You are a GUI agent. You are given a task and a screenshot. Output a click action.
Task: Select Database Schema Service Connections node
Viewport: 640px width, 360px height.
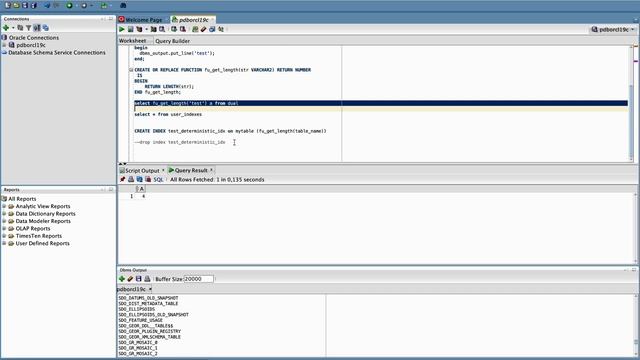[x=57, y=53]
